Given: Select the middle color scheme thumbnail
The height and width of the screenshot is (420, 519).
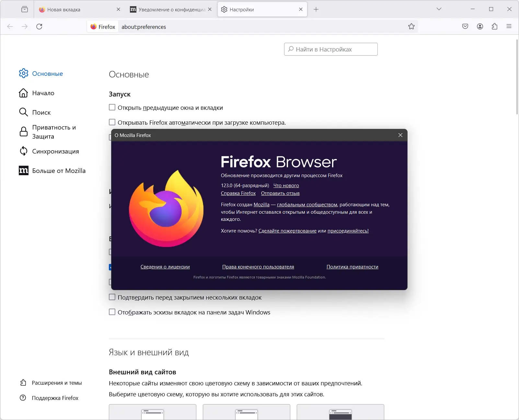Looking at the screenshot, I should point(247,412).
